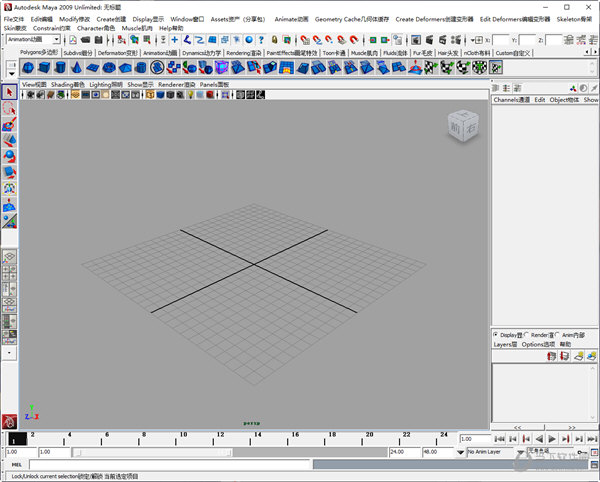Open the character set dropdown arrow

tap(520, 452)
